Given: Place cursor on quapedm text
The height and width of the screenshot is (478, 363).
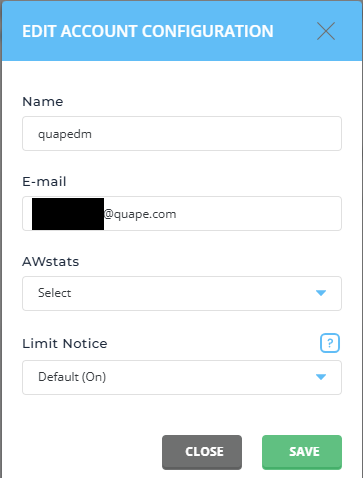Looking at the screenshot, I should pyautogui.click(x=65, y=134).
